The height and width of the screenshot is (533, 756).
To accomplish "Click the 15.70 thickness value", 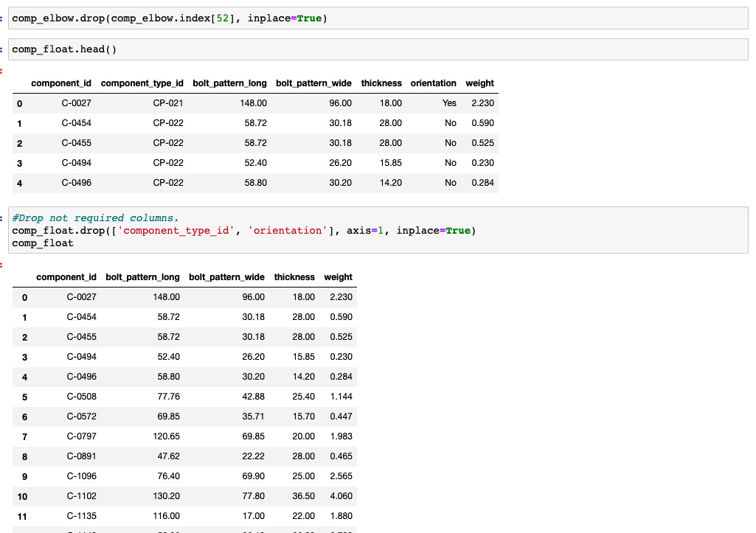I will [x=303, y=417].
